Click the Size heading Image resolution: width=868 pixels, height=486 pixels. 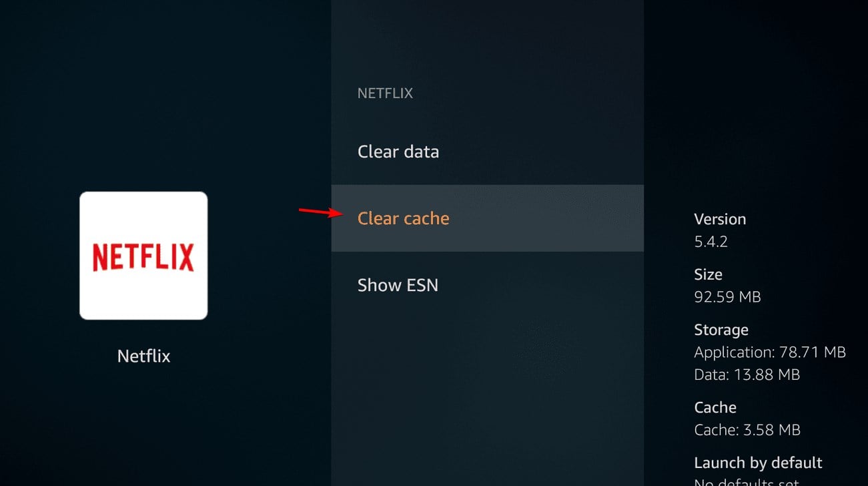(708, 274)
